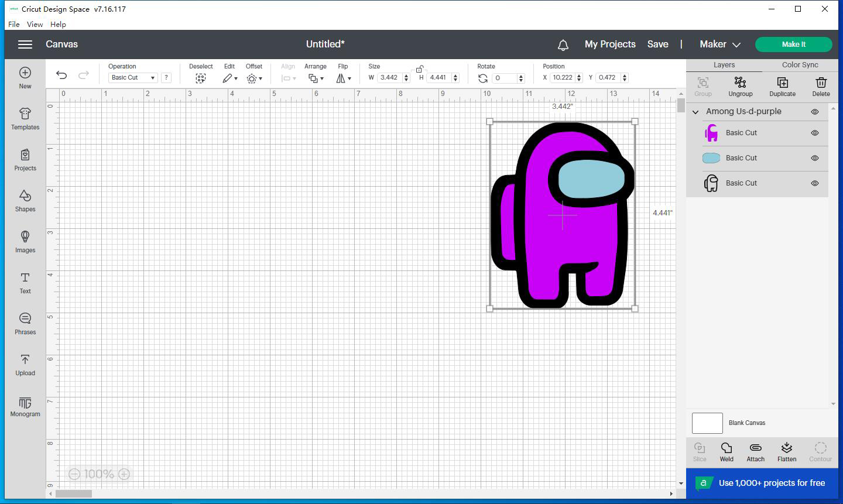Click the Width stepper arrows

tap(406, 77)
